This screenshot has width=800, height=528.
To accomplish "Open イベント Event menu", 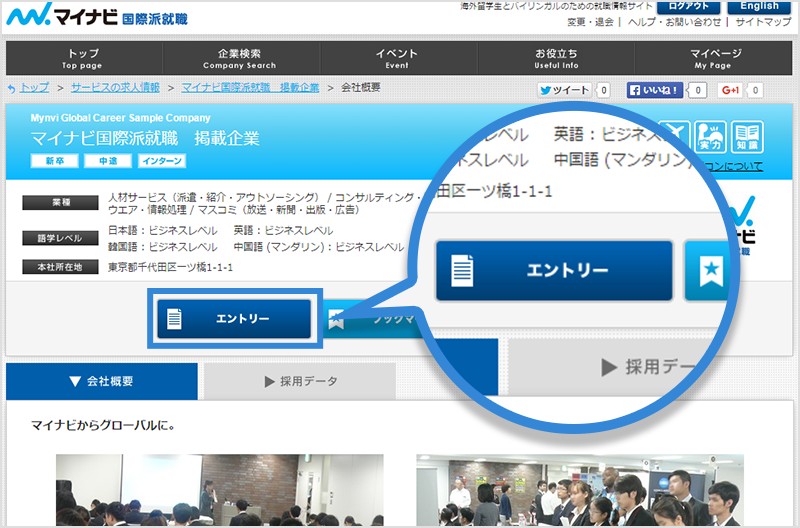I will pyautogui.click(x=397, y=58).
